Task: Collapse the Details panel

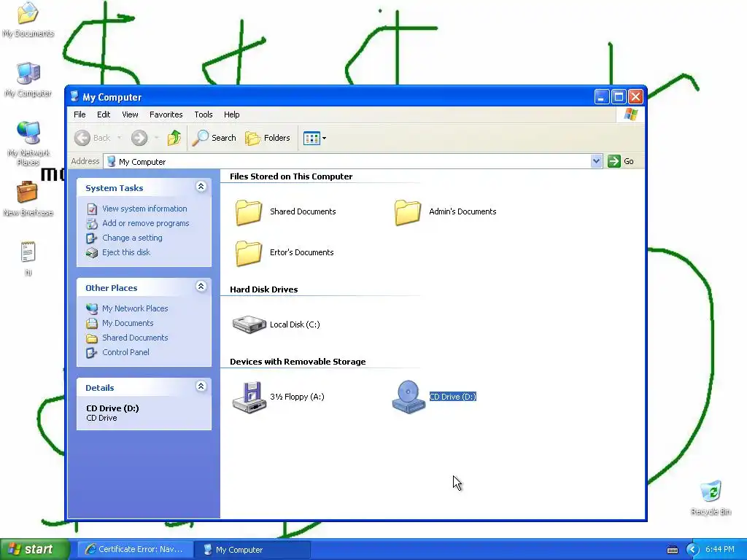Action: pyautogui.click(x=201, y=386)
